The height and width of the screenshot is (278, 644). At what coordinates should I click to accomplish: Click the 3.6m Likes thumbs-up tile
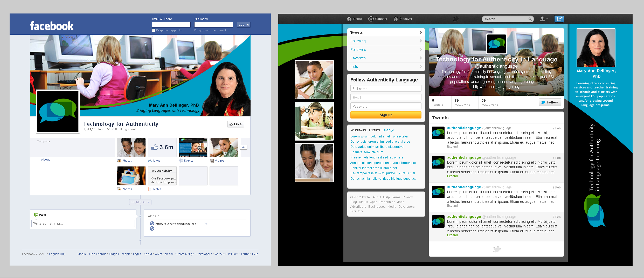(x=162, y=147)
